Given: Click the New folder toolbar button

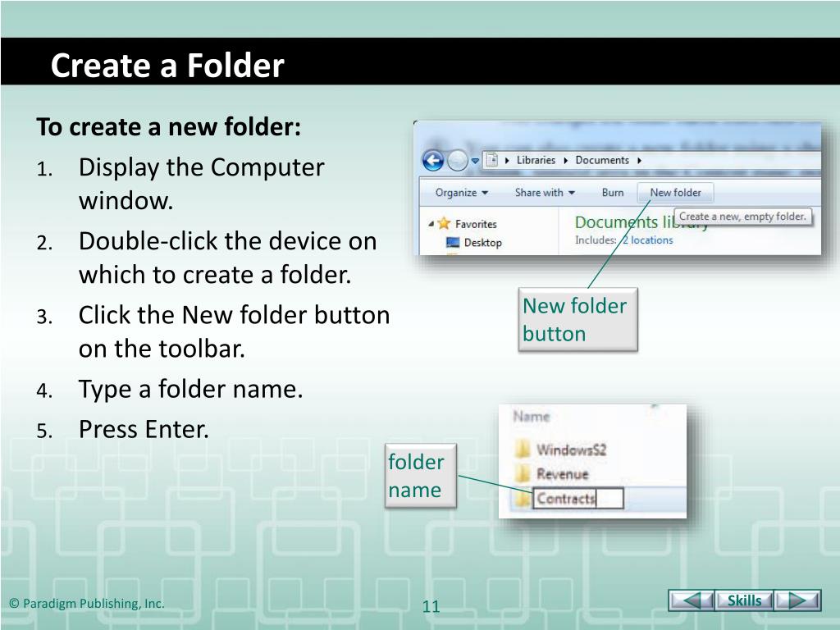Looking at the screenshot, I should 675,192.
